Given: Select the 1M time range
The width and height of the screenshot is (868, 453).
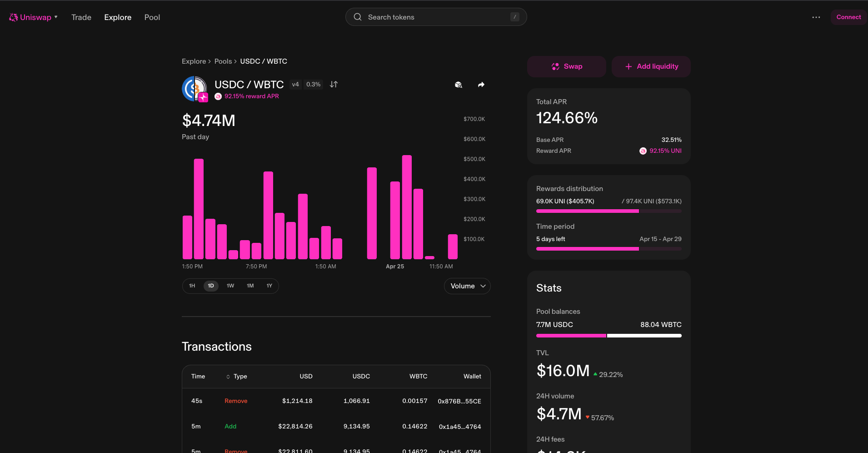Looking at the screenshot, I should click(x=250, y=286).
